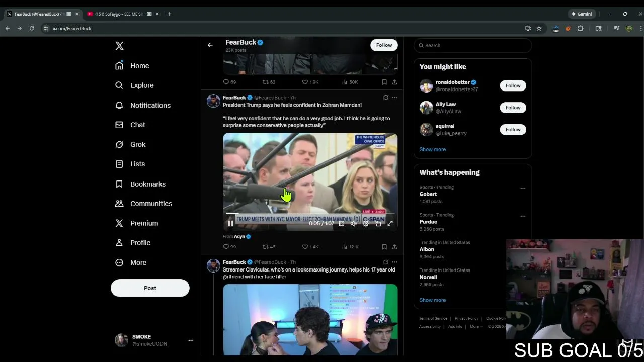Open Chat in sidebar
Screen dimensions: 644x362
pyautogui.click(x=130, y=125)
